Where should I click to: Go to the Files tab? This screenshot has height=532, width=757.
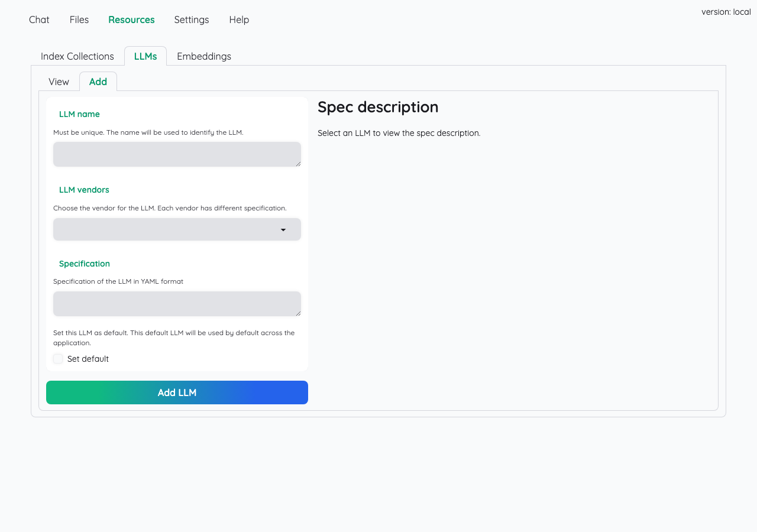[x=79, y=20]
